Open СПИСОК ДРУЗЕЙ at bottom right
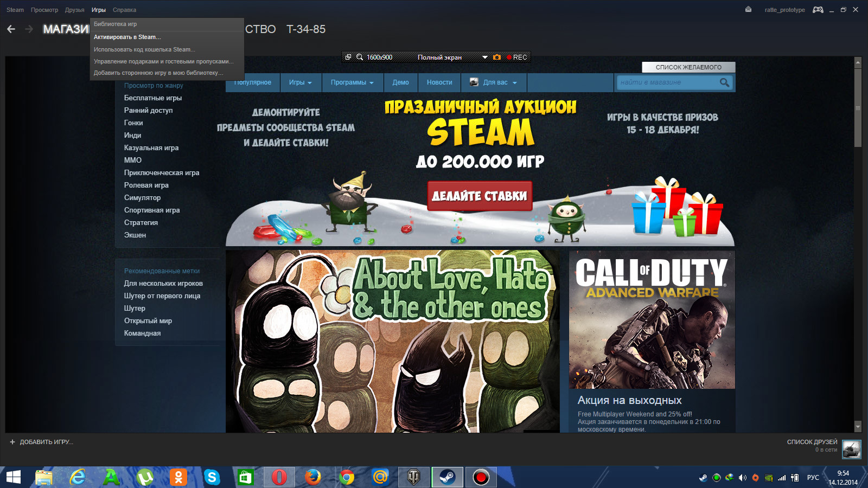 point(812,442)
